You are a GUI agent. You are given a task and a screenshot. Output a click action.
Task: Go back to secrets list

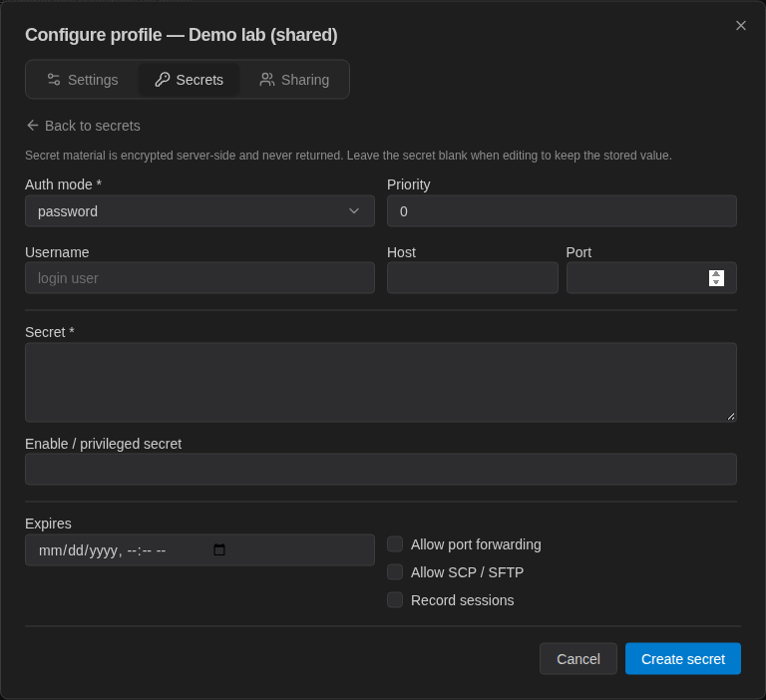[83, 126]
